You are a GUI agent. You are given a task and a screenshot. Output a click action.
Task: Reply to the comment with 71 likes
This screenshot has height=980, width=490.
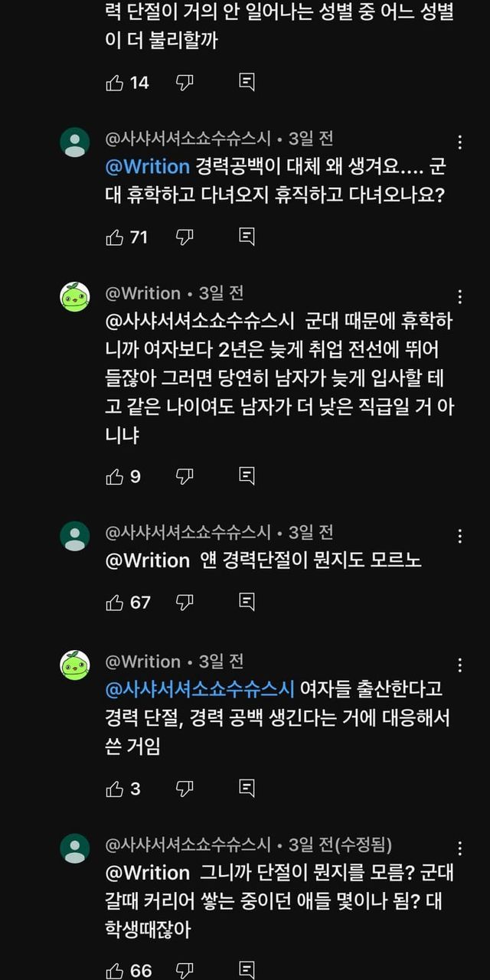tap(247, 237)
